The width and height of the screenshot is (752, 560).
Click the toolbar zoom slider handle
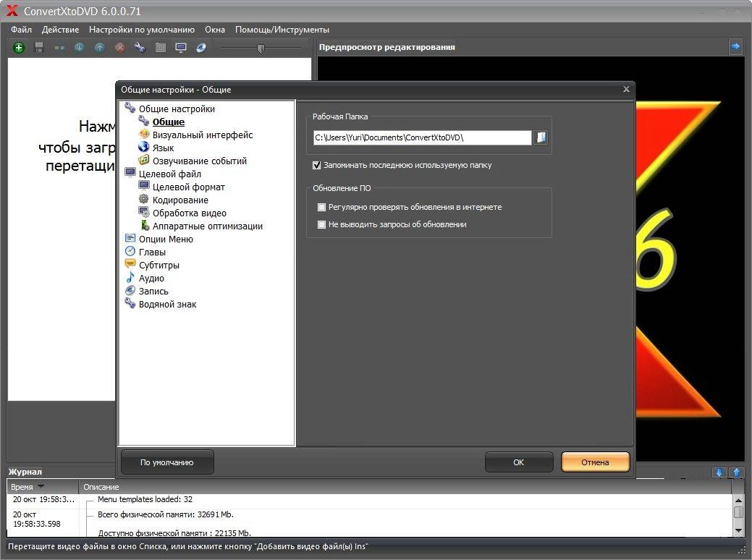pyautogui.click(x=261, y=48)
